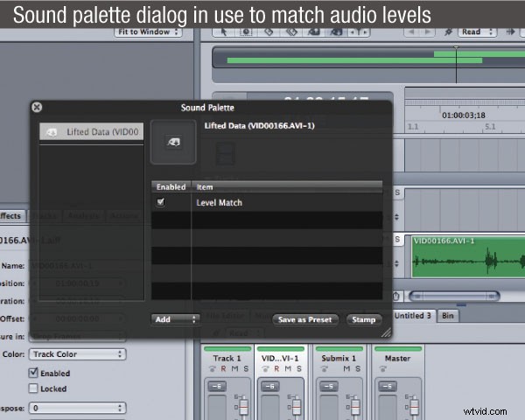525x420 pixels.
Task: Solo Track 1 in mixer
Action: pyautogui.click(x=246, y=368)
